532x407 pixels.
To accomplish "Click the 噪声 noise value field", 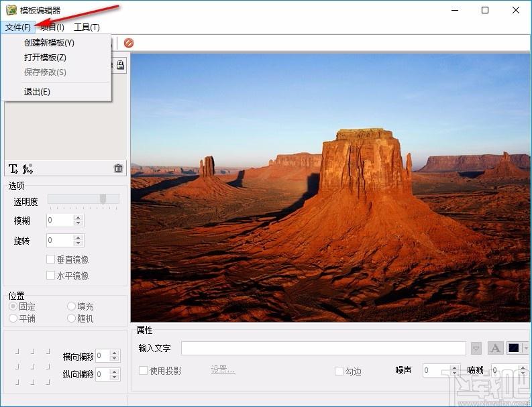I will click(437, 370).
